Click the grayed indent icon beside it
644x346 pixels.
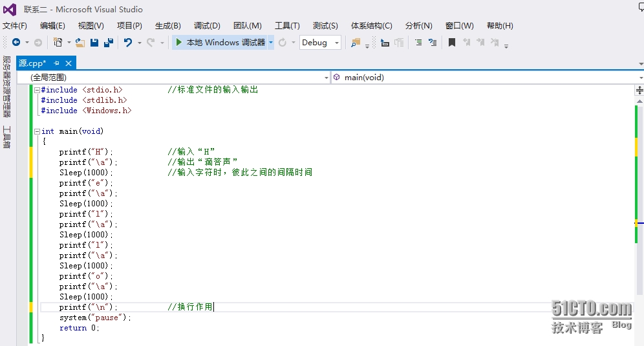399,42
